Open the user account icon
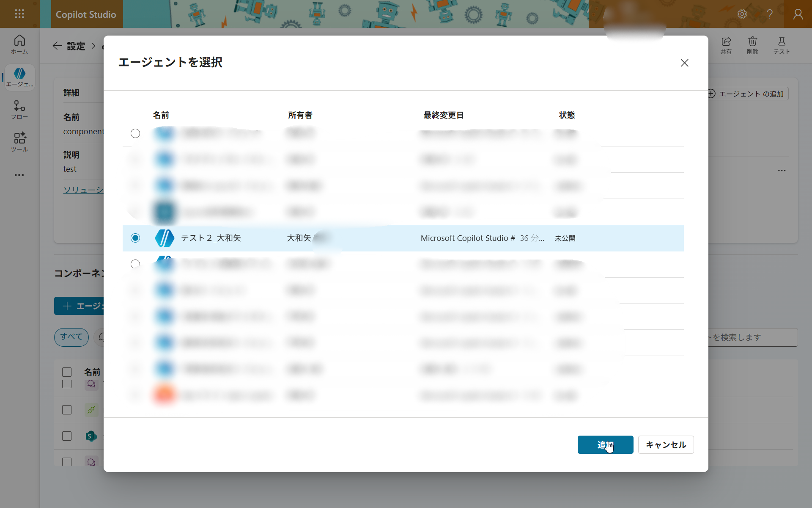 (798, 14)
